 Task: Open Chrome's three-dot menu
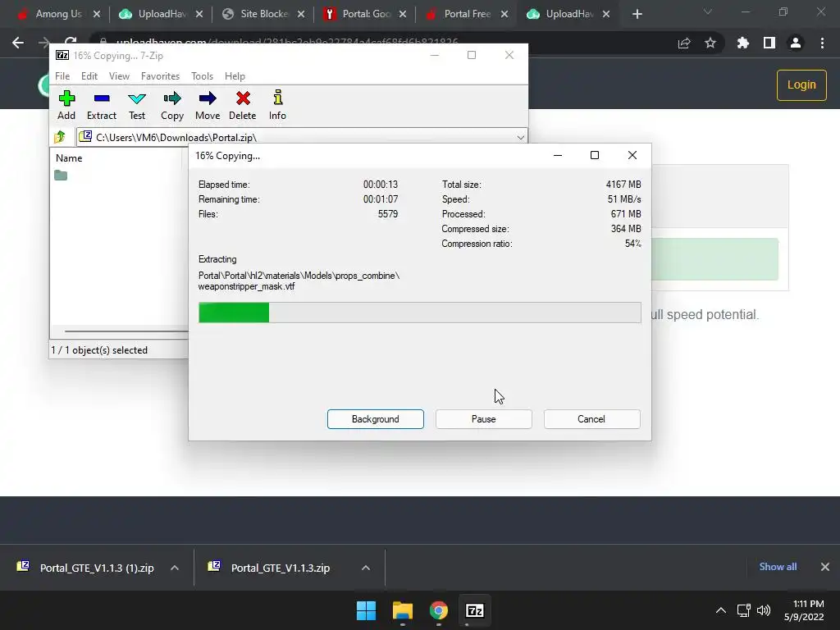point(822,43)
